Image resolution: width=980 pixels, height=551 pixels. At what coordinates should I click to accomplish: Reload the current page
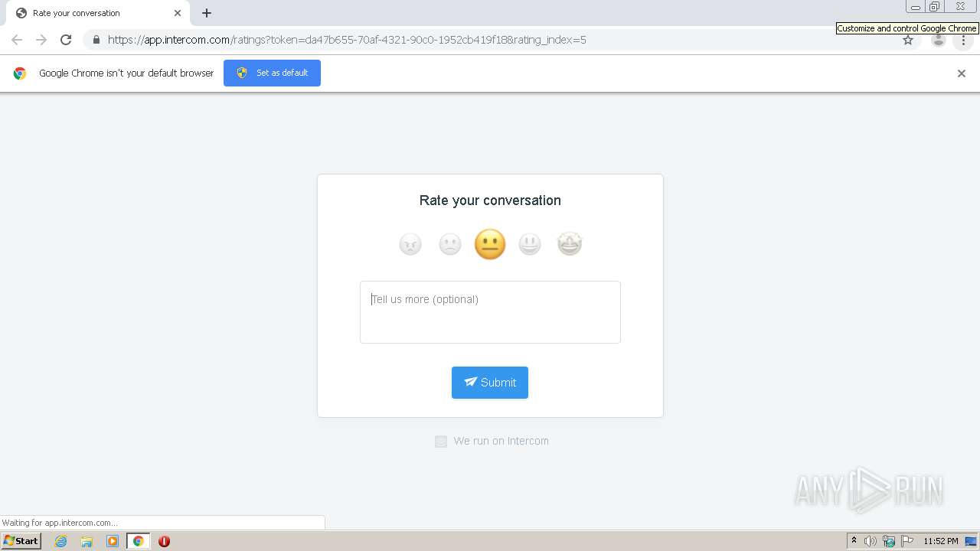coord(66,40)
